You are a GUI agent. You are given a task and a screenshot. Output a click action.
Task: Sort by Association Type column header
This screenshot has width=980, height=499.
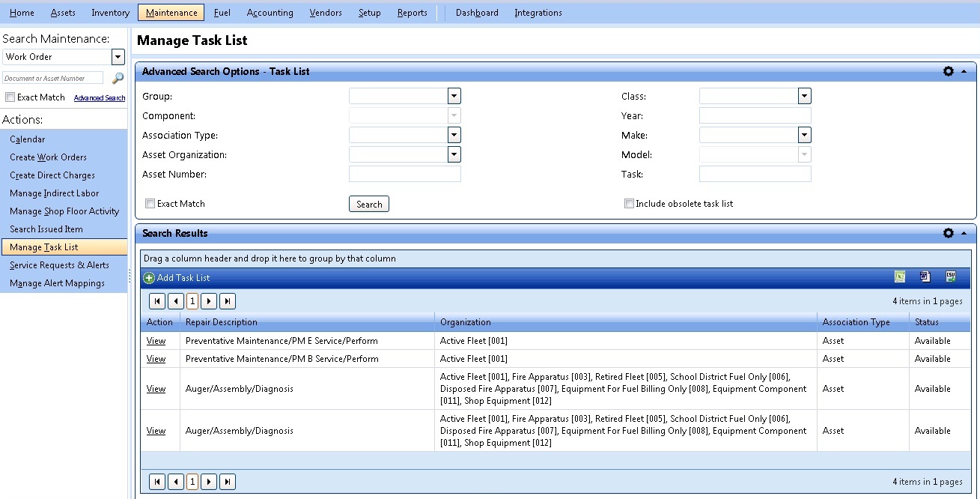856,322
